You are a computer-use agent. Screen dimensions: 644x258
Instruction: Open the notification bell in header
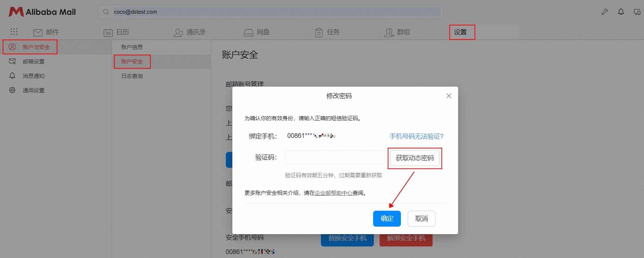tap(621, 12)
